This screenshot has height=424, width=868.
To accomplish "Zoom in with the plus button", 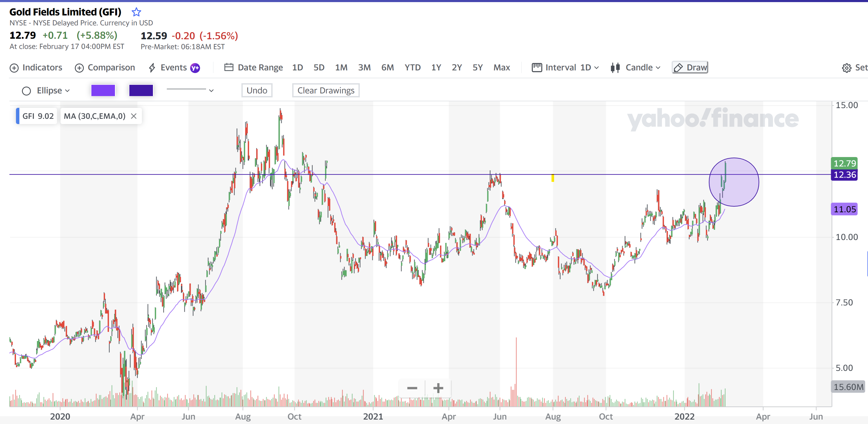I will tap(438, 388).
